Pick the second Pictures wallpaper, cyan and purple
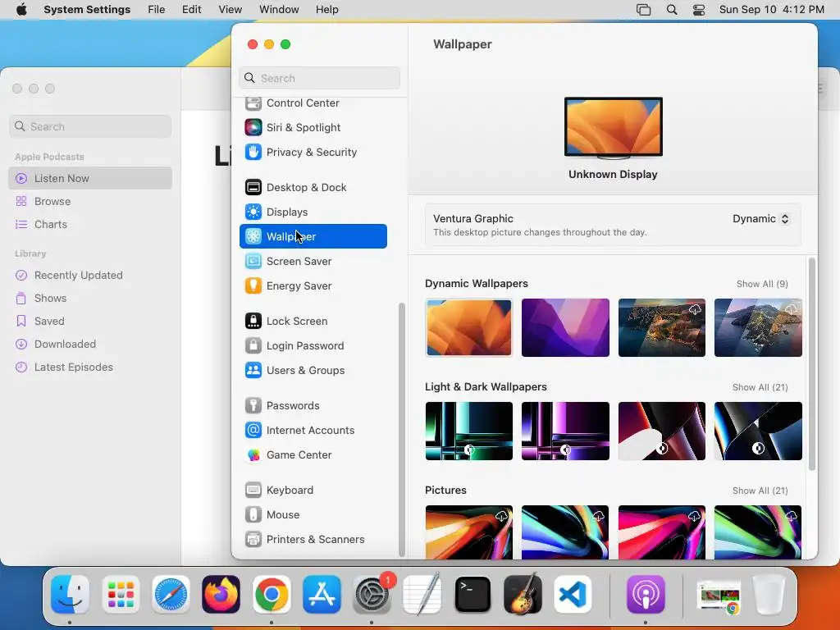The image size is (840, 630). (x=565, y=532)
